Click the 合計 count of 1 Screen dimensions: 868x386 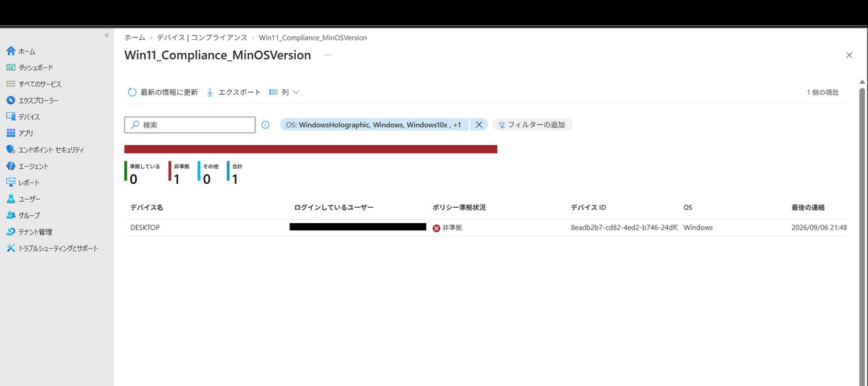pos(234,179)
